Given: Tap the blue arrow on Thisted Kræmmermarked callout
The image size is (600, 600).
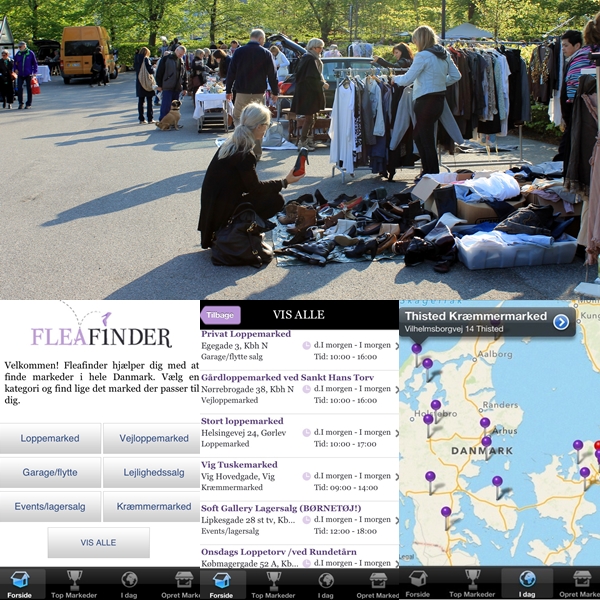Looking at the screenshot, I should pyautogui.click(x=561, y=321).
